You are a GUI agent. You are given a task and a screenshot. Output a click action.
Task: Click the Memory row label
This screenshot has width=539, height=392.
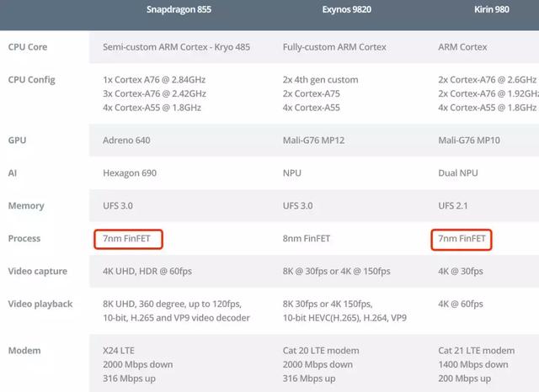tap(26, 205)
